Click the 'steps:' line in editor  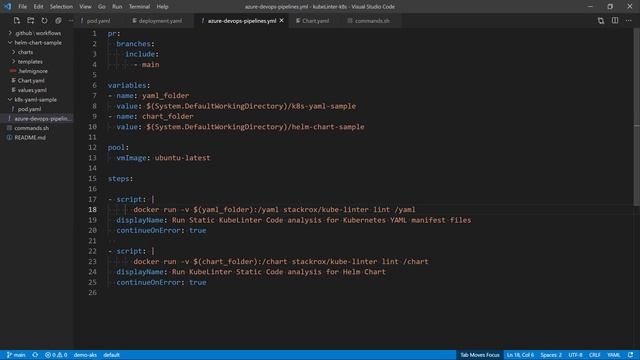pos(120,179)
